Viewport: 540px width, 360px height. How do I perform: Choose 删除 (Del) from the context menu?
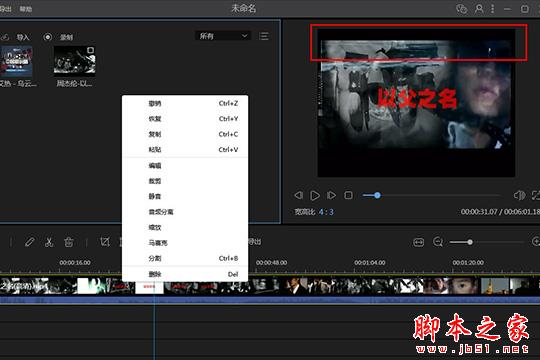(x=185, y=274)
